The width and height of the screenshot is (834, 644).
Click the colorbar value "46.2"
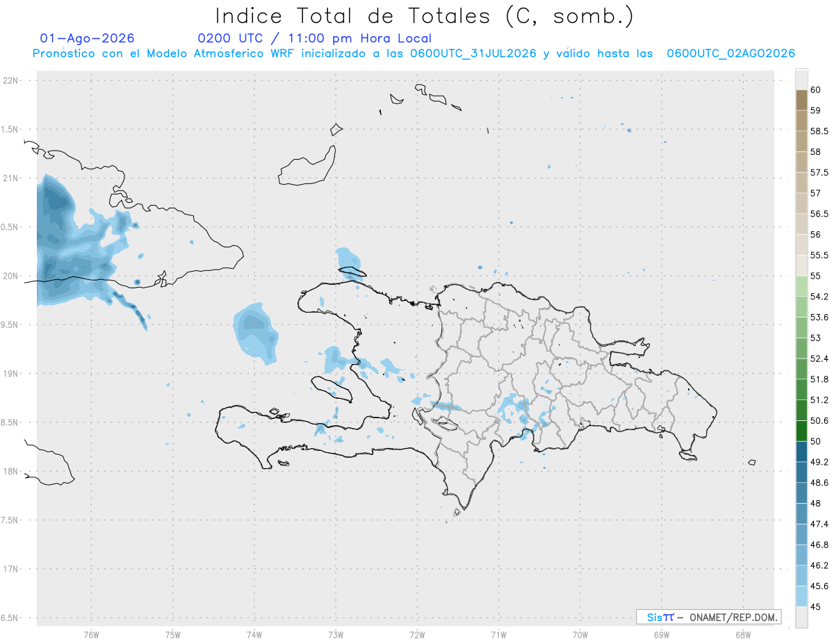(x=819, y=565)
